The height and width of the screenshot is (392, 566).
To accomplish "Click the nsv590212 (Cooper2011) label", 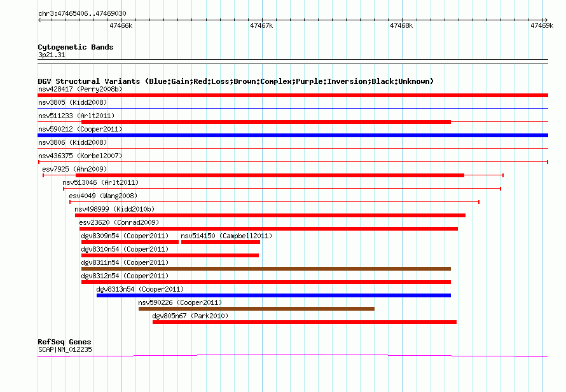I will (80, 129).
